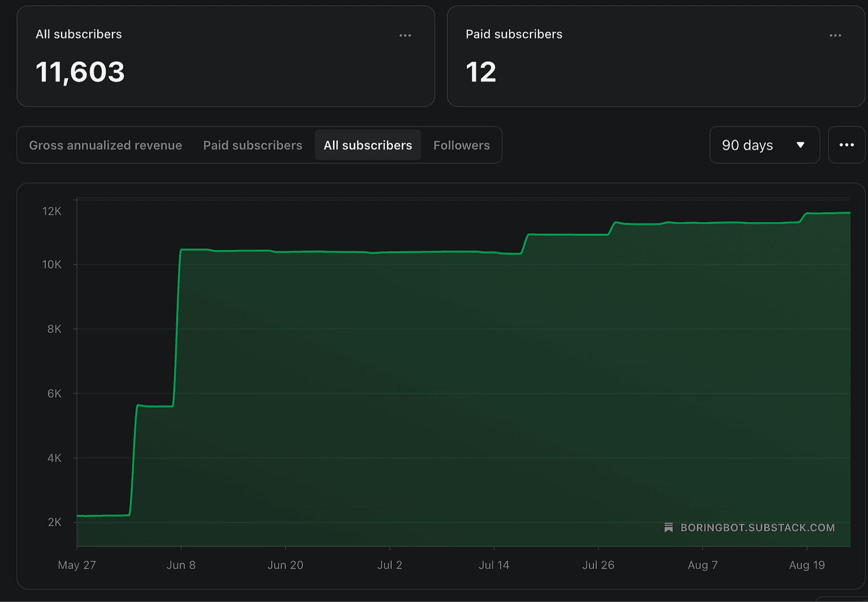Click the bookmark icon next to BORINGBOT.SUBSTACK.COM
The height and width of the screenshot is (602, 868).
(670, 527)
